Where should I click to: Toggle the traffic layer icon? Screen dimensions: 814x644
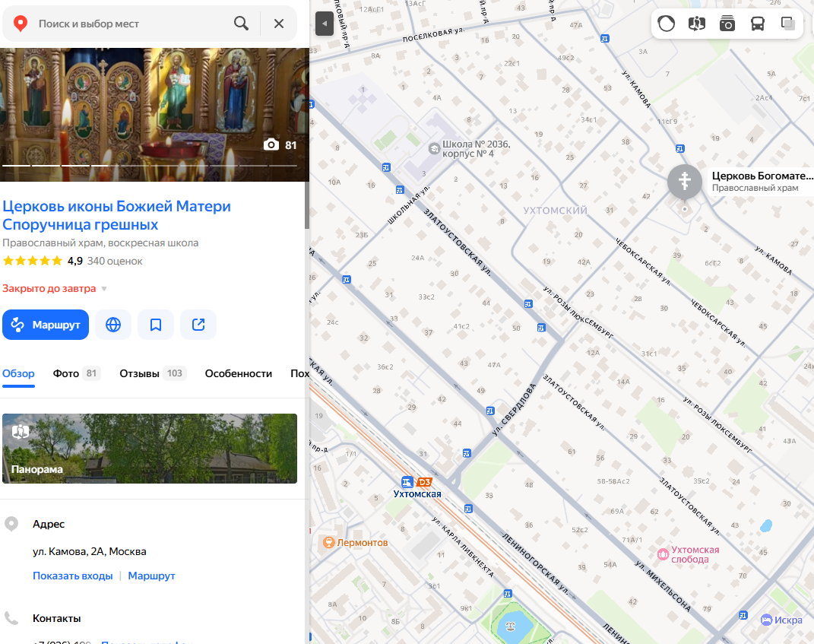666,24
